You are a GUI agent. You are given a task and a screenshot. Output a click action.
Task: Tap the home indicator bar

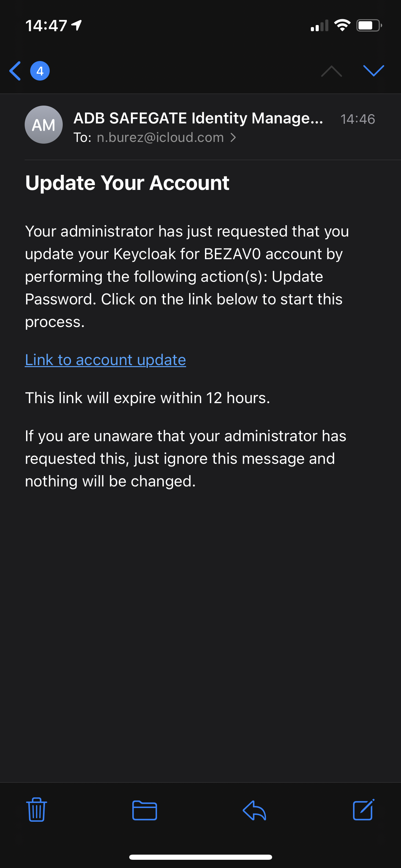pos(200,857)
